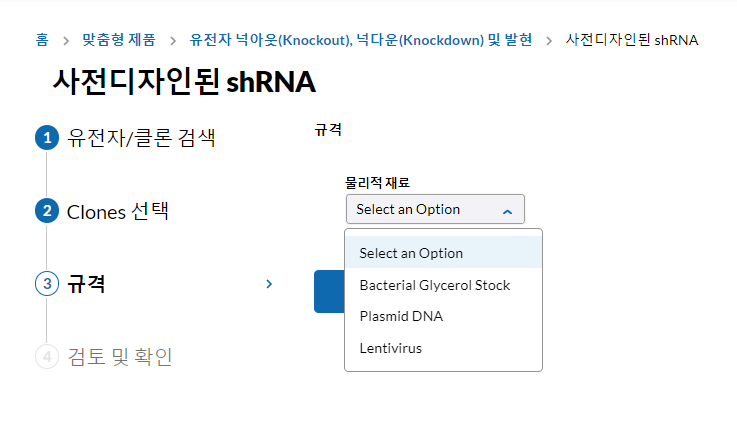Click the step 1 circle icon
Viewport: 737px width, 434px height.
[x=47, y=138]
